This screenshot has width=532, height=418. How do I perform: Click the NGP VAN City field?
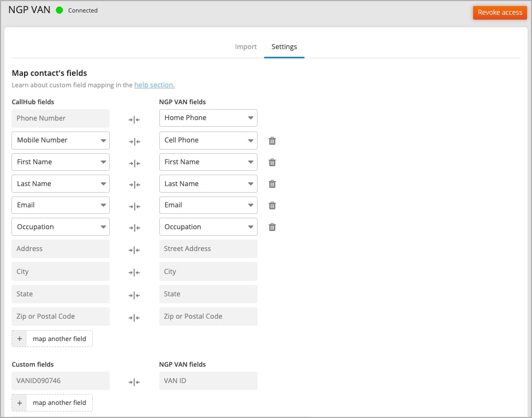click(x=208, y=271)
